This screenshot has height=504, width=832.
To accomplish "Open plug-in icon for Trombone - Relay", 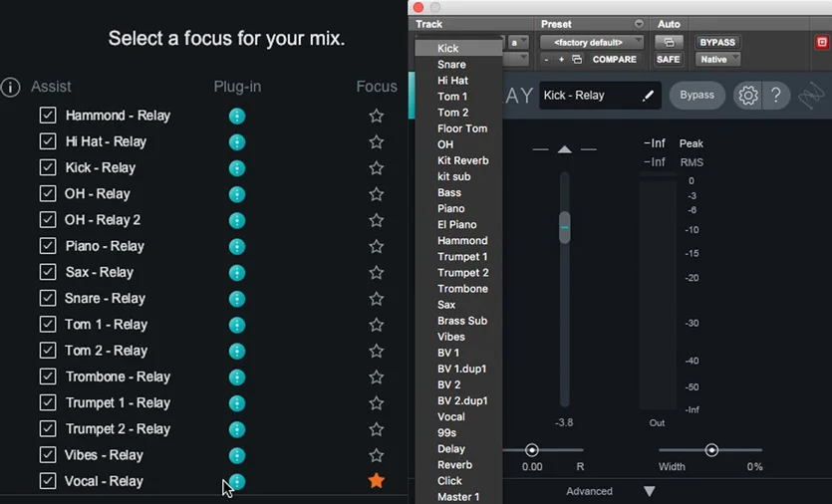I will click(237, 377).
